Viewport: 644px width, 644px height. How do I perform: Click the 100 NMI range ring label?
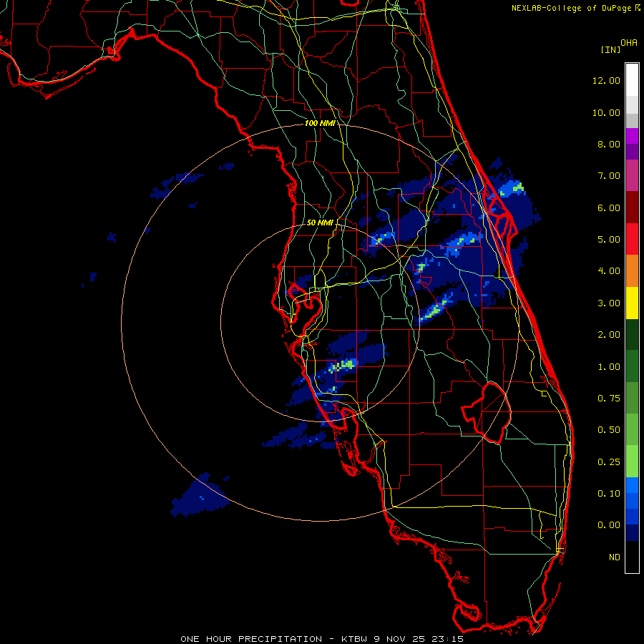pyautogui.click(x=320, y=123)
